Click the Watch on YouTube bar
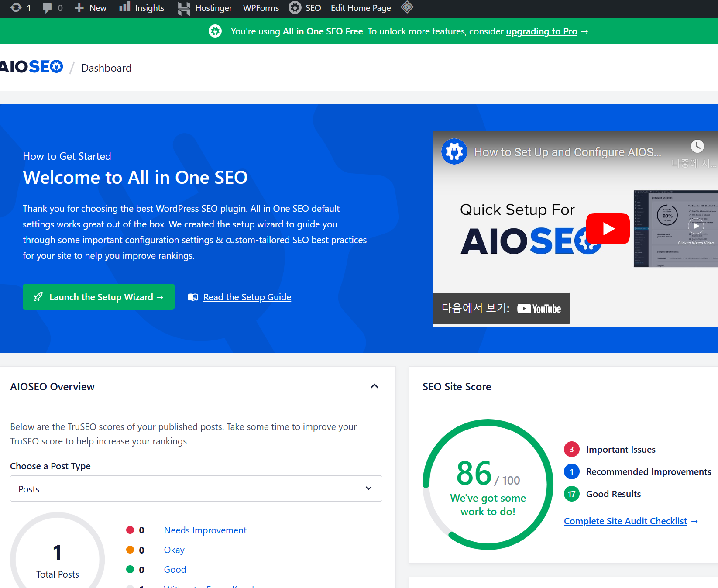 click(502, 309)
